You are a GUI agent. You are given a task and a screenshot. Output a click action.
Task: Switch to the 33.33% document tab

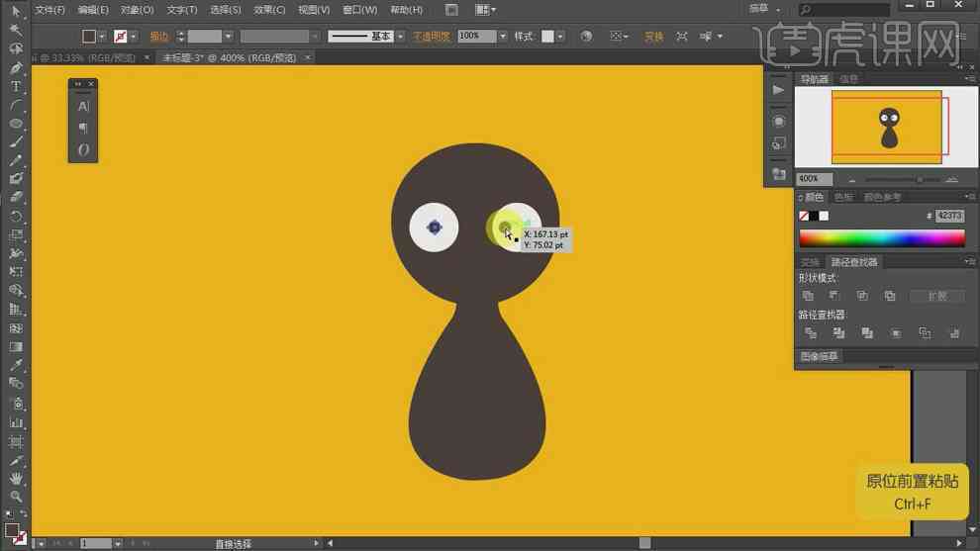[x=85, y=57]
